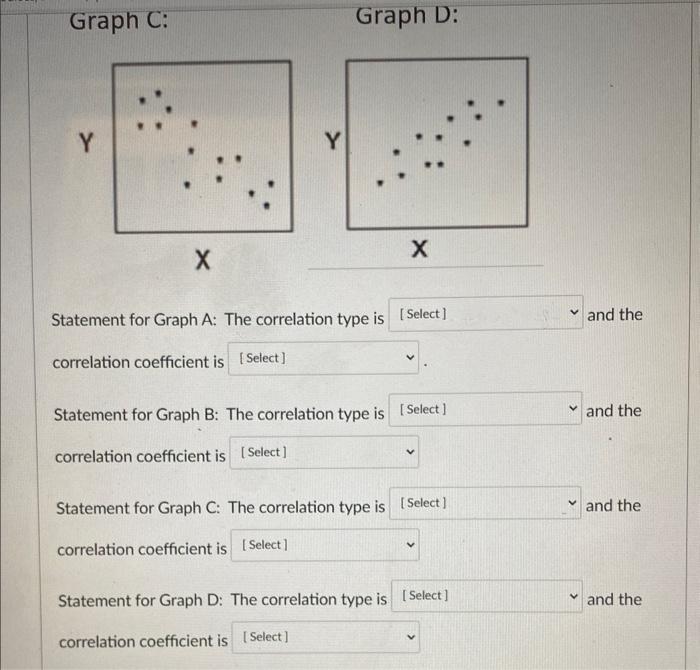700x670 pixels.
Task: Open Graph C correlation coefficient dropdown
Action: [325, 545]
